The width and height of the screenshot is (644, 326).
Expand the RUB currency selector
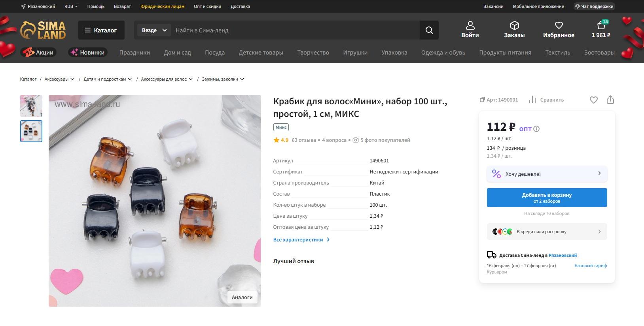coord(71,6)
